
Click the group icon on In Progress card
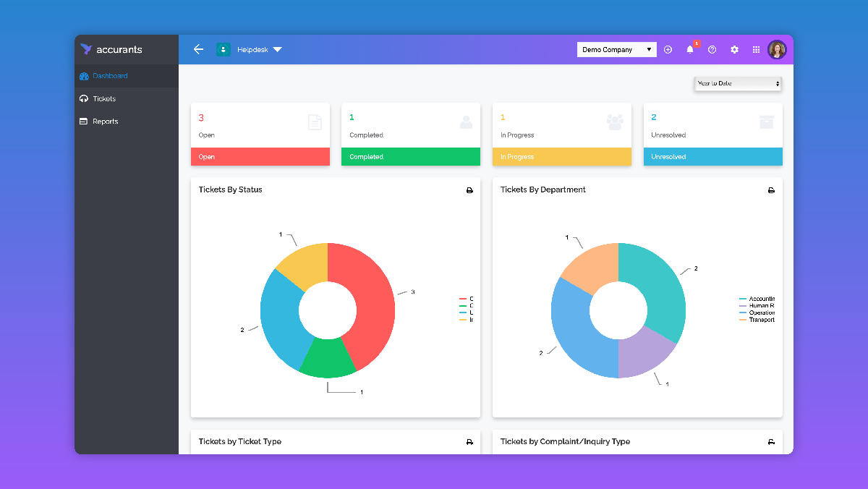[x=615, y=122]
